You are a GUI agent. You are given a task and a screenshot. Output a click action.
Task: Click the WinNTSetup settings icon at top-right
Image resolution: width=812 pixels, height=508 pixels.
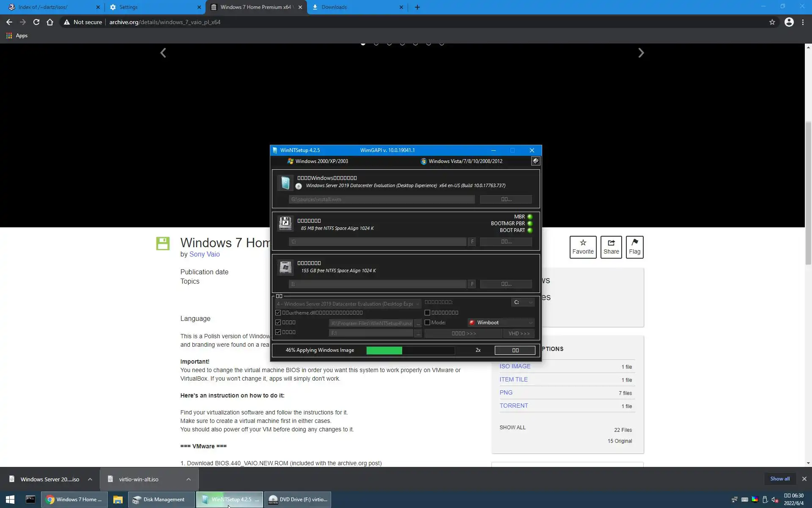(535, 161)
